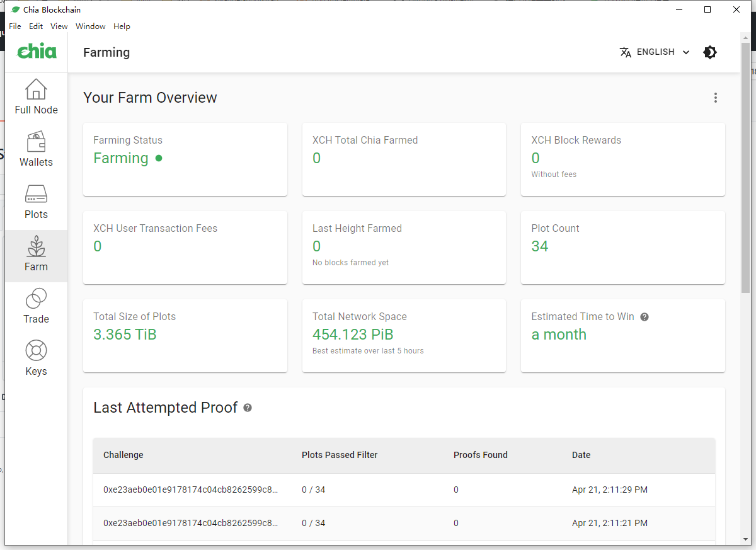This screenshot has width=756, height=550.
Task: Click the XCH Total Chia Farmed label
Action: pyautogui.click(x=365, y=140)
